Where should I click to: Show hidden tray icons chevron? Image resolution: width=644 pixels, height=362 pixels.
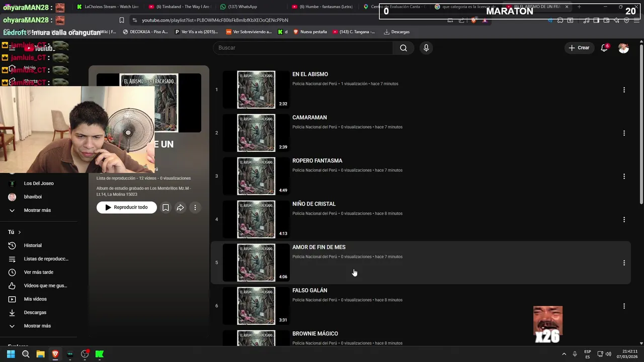click(563, 354)
